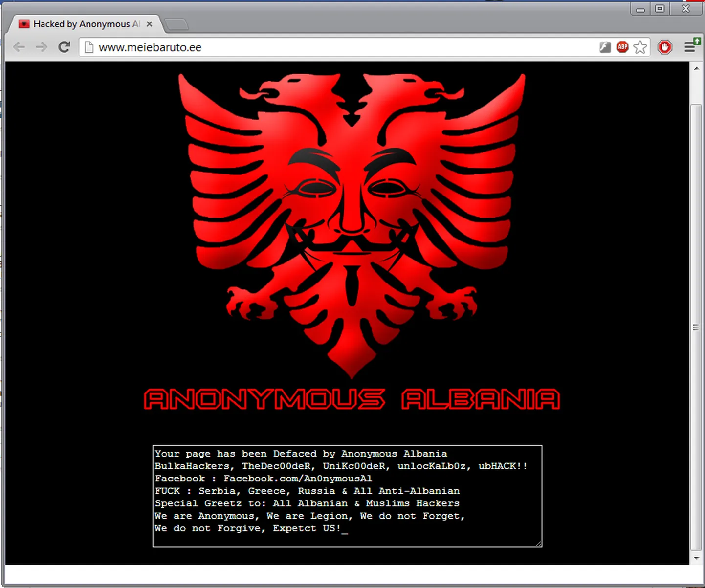705x588 pixels.
Task: Minimize the browser window
Action: pos(640,9)
